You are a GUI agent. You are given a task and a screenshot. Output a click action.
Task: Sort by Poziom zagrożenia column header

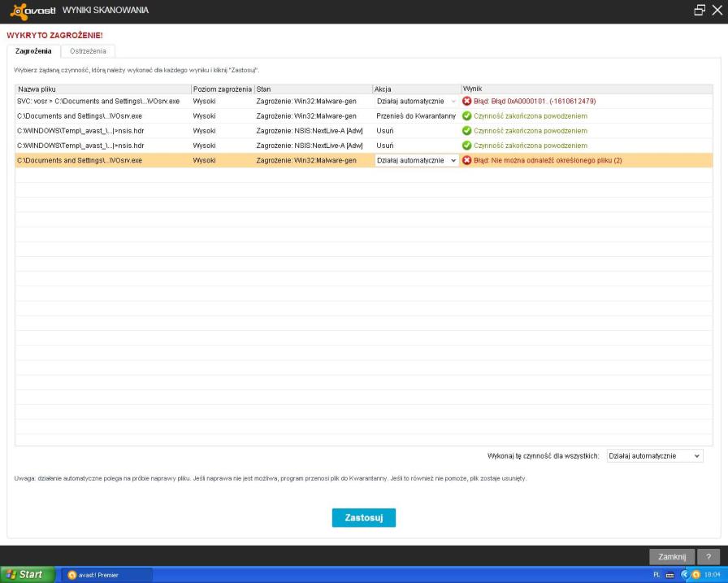(x=223, y=89)
